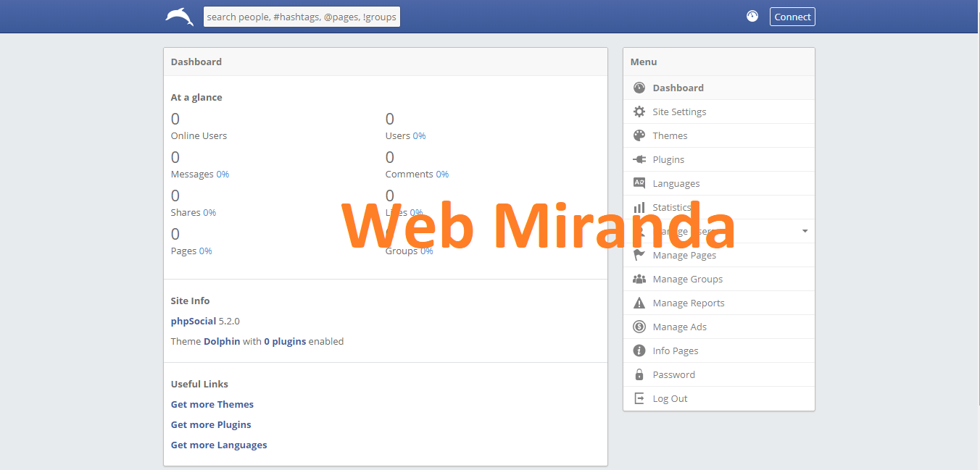Open Password via the padlock icon

(639, 374)
